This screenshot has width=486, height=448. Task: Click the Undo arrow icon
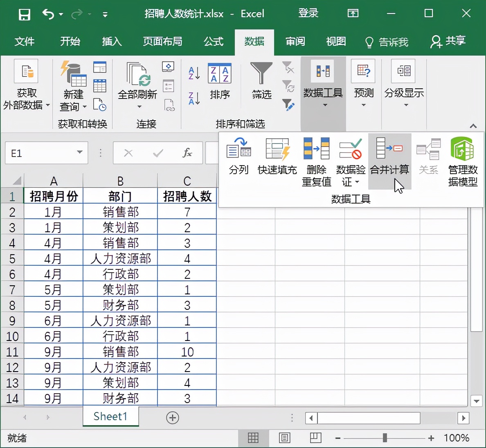pyautogui.click(x=48, y=14)
